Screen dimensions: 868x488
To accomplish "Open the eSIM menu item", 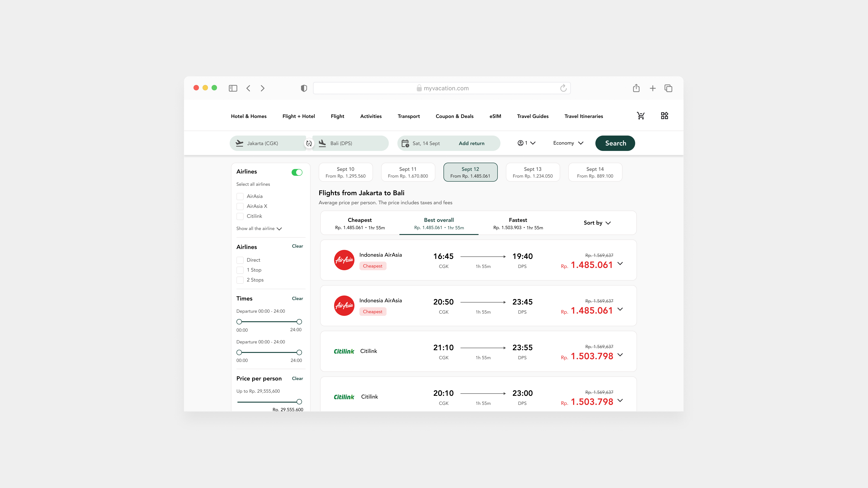I will pyautogui.click(x=495, y=116).
